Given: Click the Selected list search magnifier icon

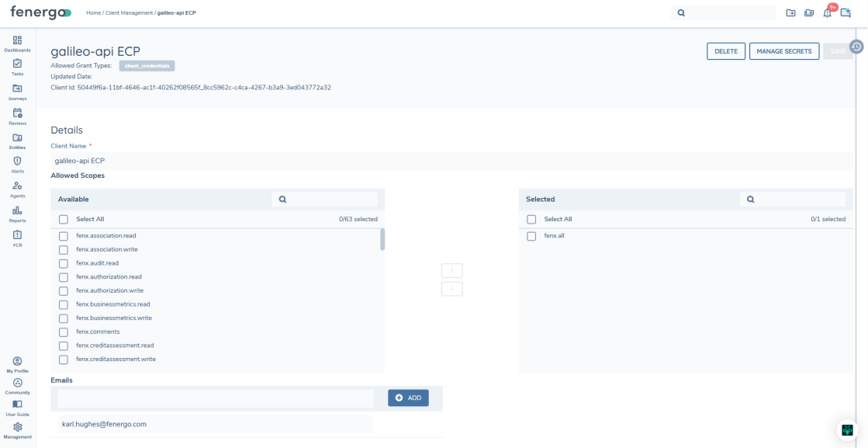Looking at the screenshot, I should [x=751, y=200].
